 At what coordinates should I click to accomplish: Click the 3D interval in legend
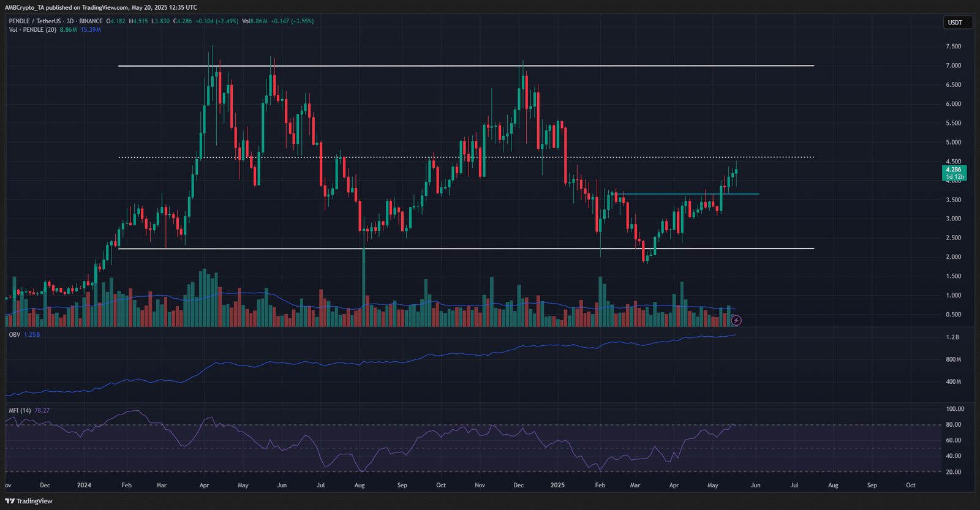(70, 21)
